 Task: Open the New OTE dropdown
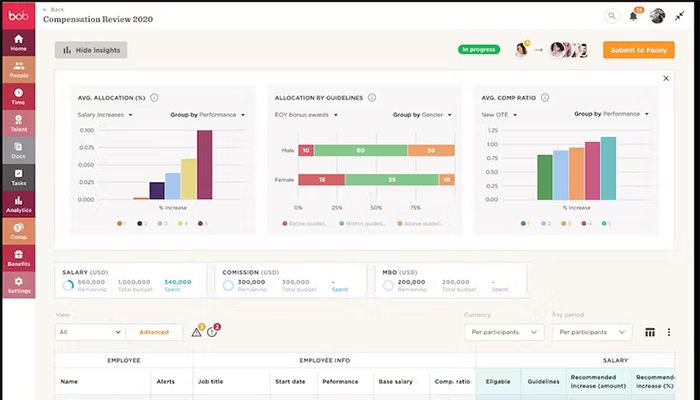[x=499, y=115]
